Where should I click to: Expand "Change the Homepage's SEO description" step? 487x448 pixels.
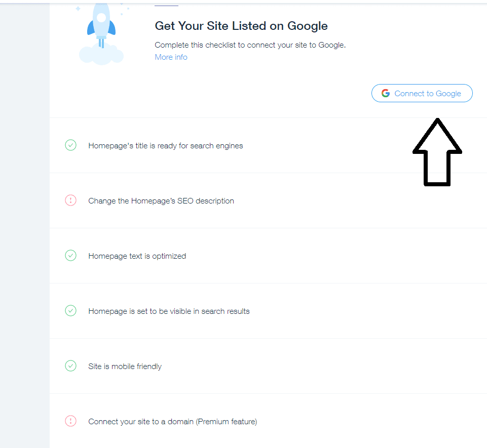tap(161, 201)
